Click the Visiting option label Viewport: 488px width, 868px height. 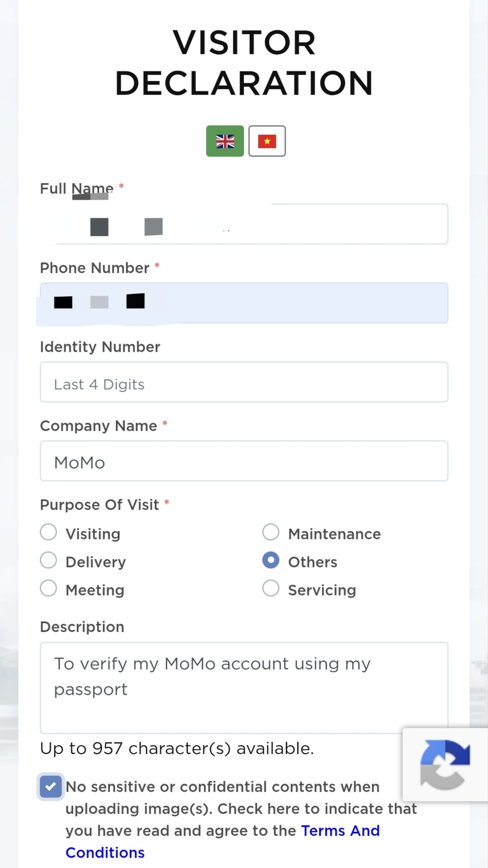[93, 534]
